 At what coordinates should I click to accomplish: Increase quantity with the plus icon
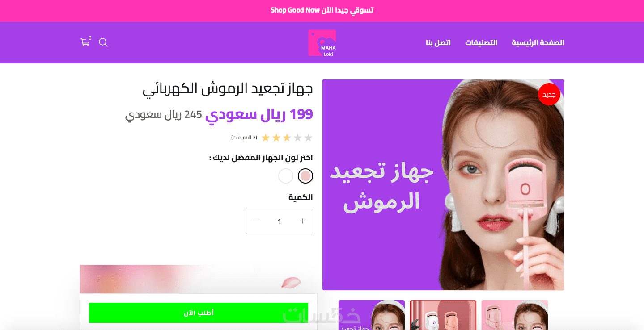pos(303,221)
